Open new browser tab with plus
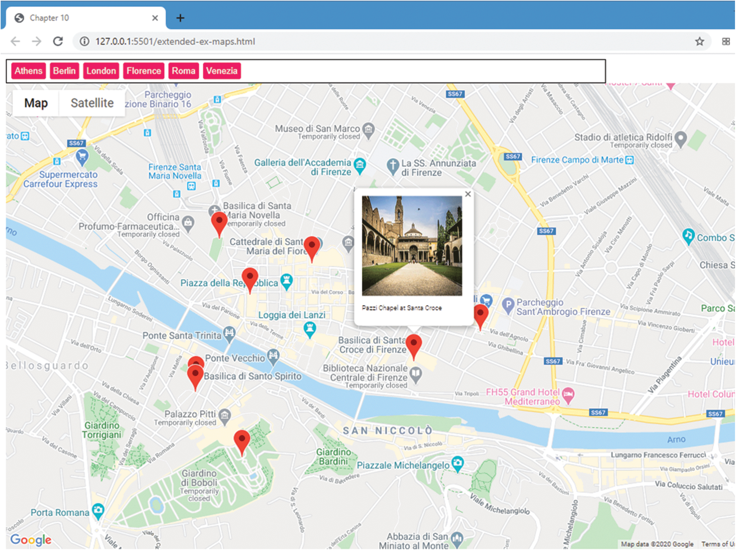736x560 pixels. (180, 18)
